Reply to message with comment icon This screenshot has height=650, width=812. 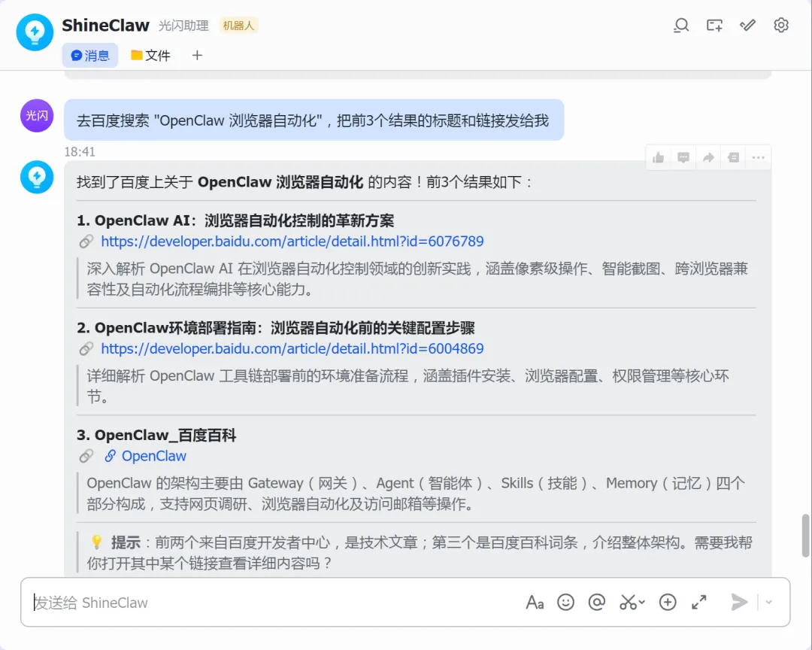(683, 157)
